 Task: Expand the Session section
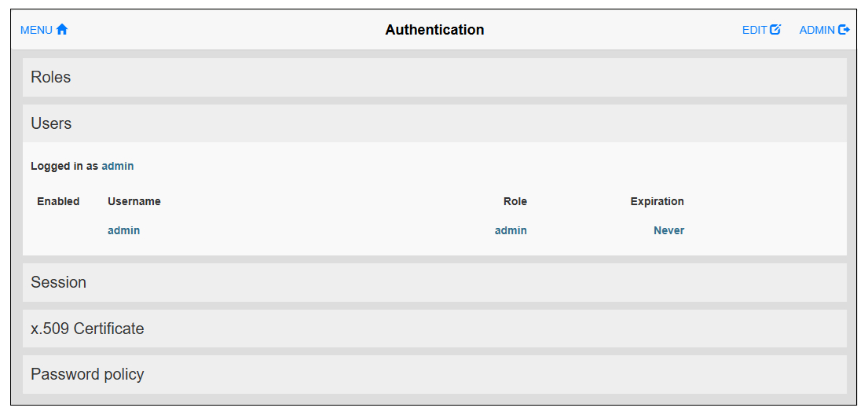coord(59,282)
